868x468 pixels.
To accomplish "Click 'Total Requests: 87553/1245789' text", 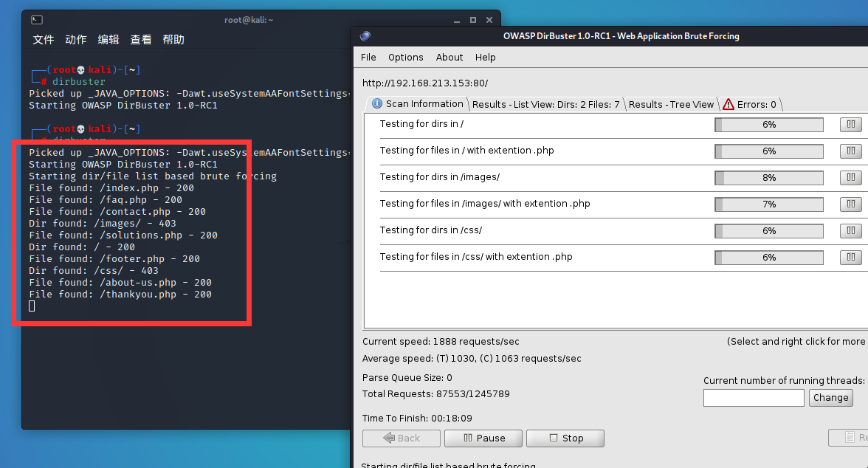I will click(435, 393).
